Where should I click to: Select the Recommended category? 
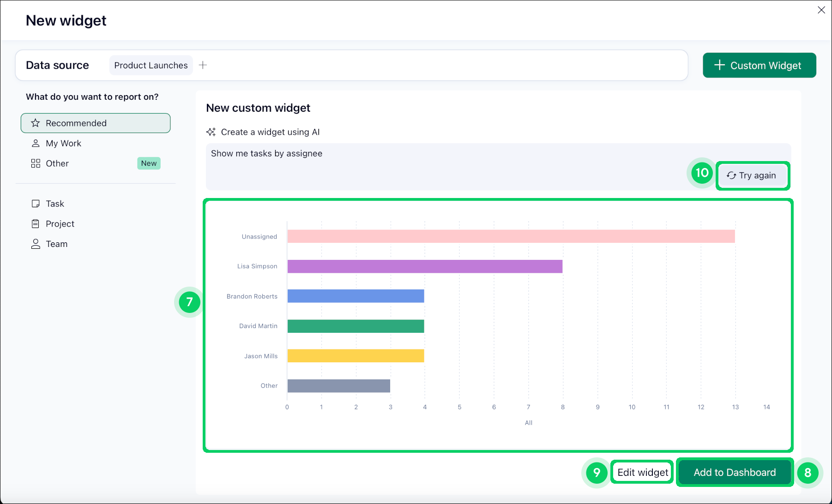(x=96, y=123)
